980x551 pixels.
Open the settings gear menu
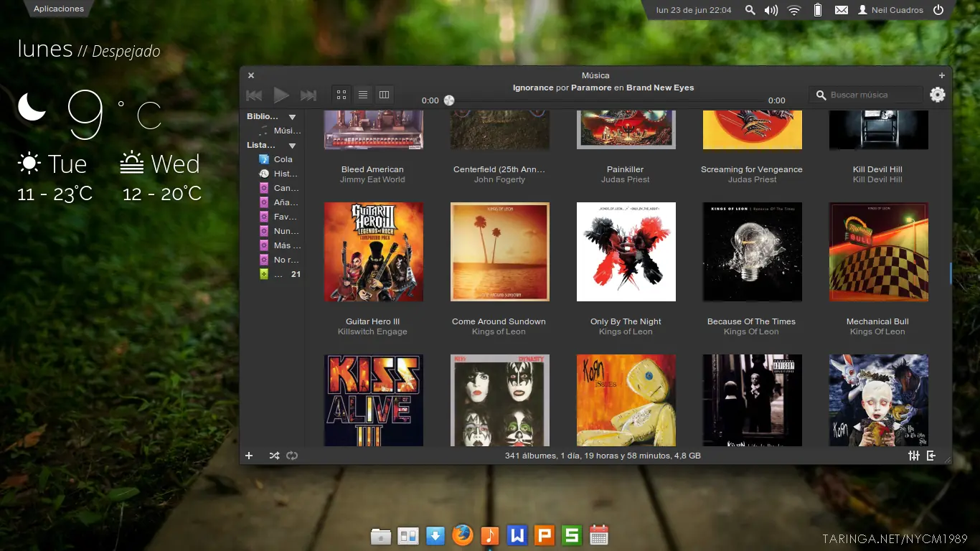pyautogui.click(x=937, y=95)
